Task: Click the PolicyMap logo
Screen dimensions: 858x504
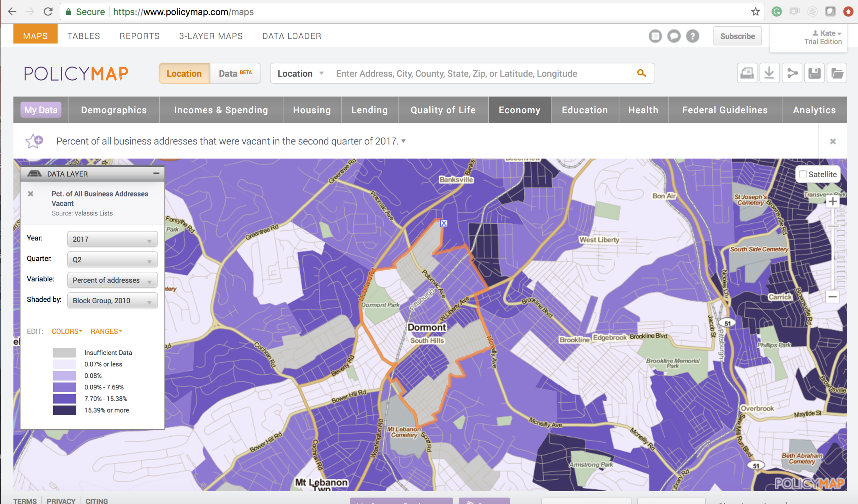Action: pos(76,73)
